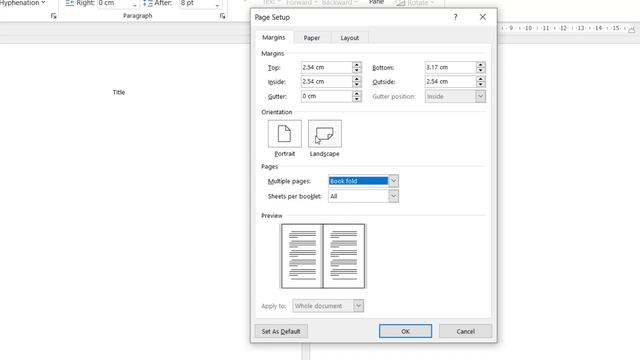
Task: Increase the Top margin with up arrow
Action: click(357, 64)
